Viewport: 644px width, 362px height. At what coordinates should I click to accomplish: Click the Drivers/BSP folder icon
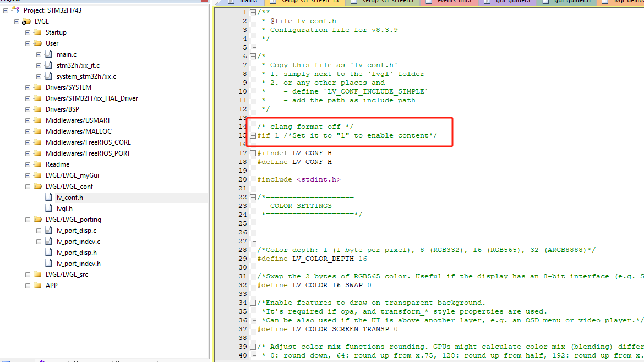coord(38,109)
